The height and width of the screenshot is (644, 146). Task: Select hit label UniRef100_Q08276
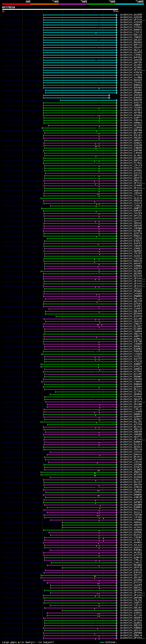coord(131,103)
